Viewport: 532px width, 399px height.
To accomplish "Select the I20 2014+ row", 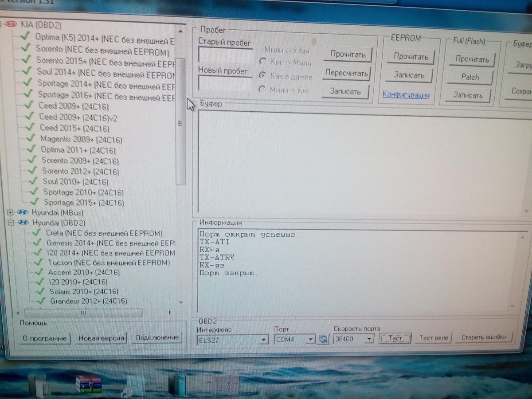I will pos(111,253).
